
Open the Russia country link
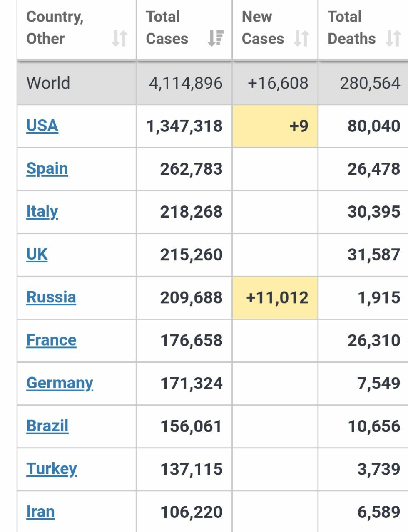coord(51,297)
